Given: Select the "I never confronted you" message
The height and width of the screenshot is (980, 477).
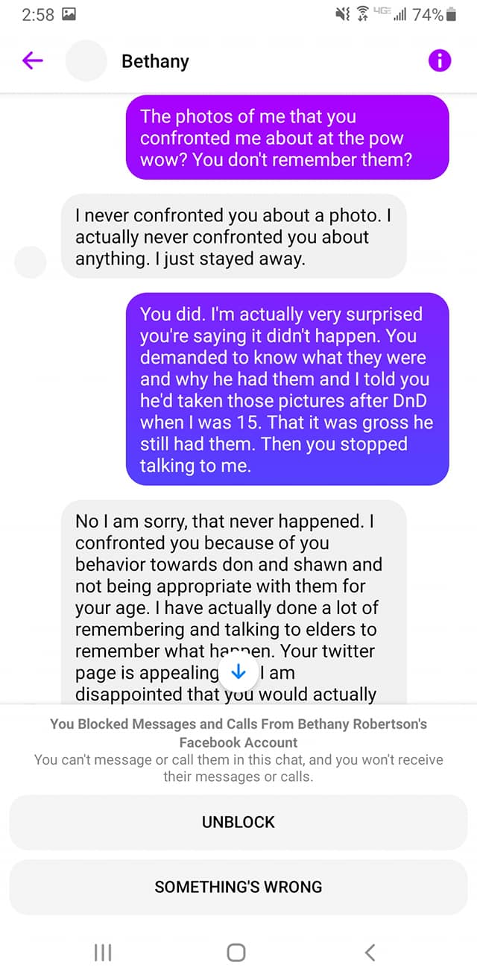Looking at the screenshot, I should coord(234,237).
